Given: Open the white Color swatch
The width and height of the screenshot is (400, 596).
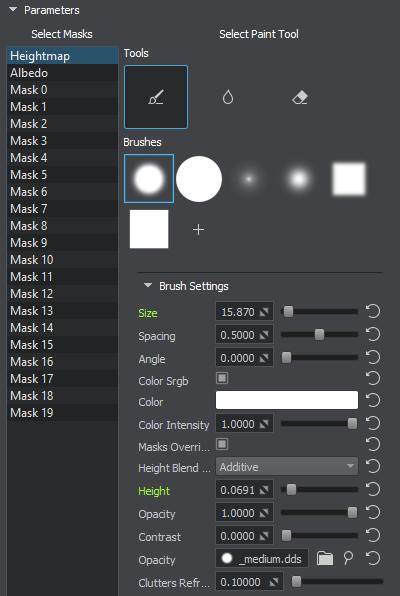Looking at the screenshot, I should pos(287,400).
